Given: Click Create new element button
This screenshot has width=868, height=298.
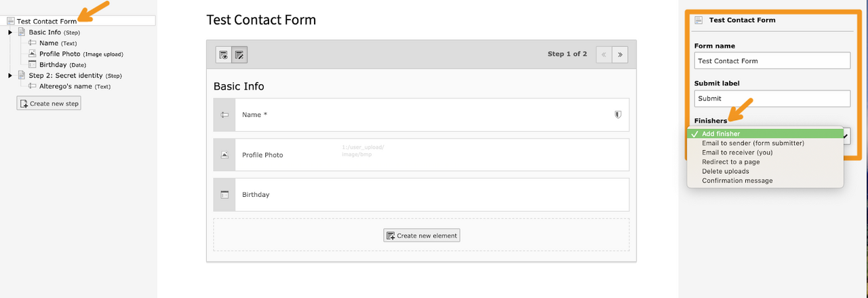Looking at the screenshot, I should coord(422,236).
